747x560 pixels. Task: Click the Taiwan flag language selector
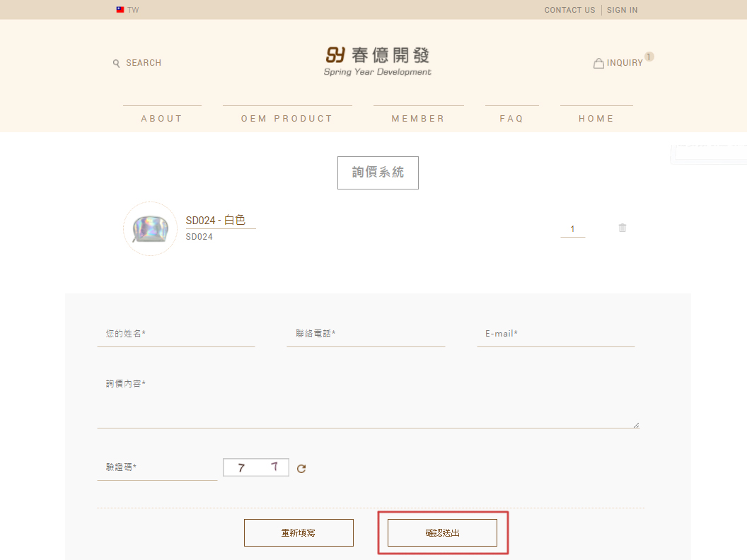120,10
